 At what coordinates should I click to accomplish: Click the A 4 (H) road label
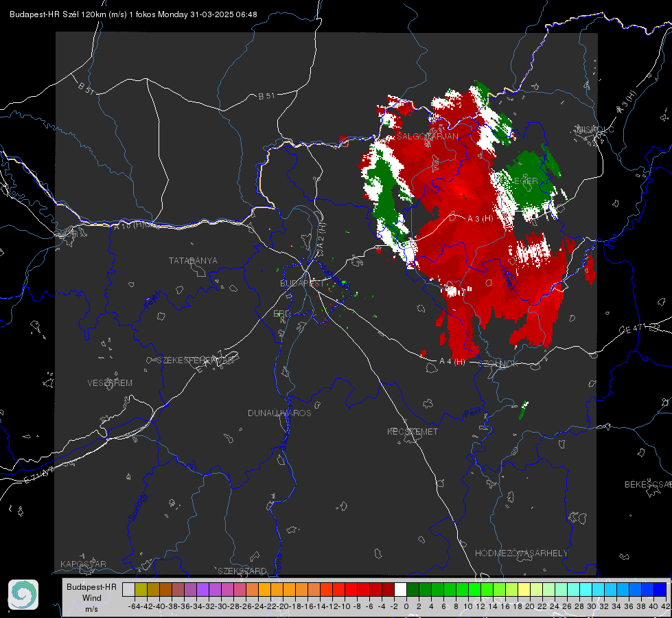coord(452,362)
